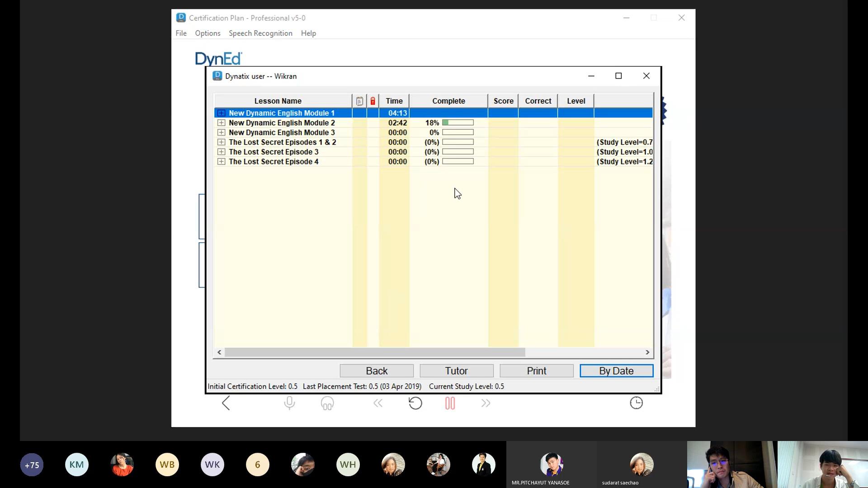This screenshot has width=868, height=488.
Task: Click the WB participant avatar
Action: (167, 465)
